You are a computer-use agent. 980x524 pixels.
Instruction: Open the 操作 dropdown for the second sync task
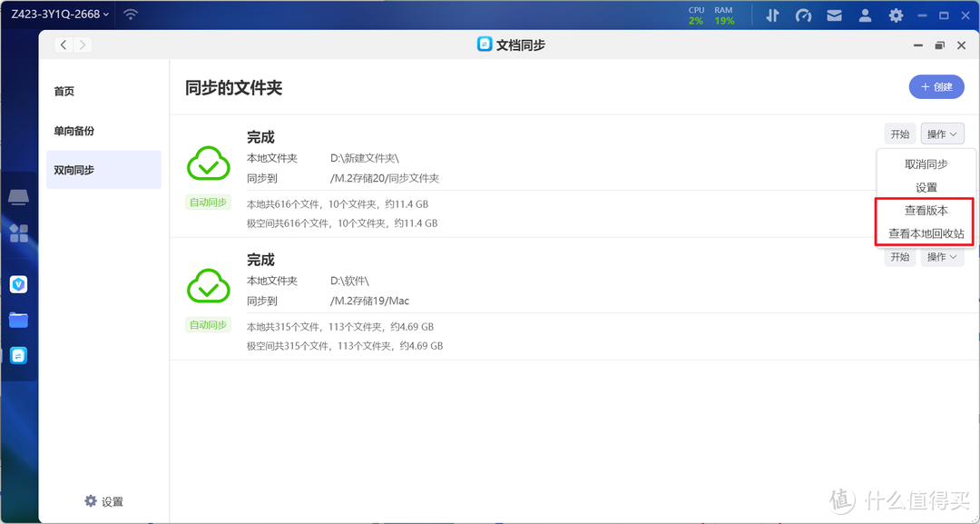tap(942, 256)
